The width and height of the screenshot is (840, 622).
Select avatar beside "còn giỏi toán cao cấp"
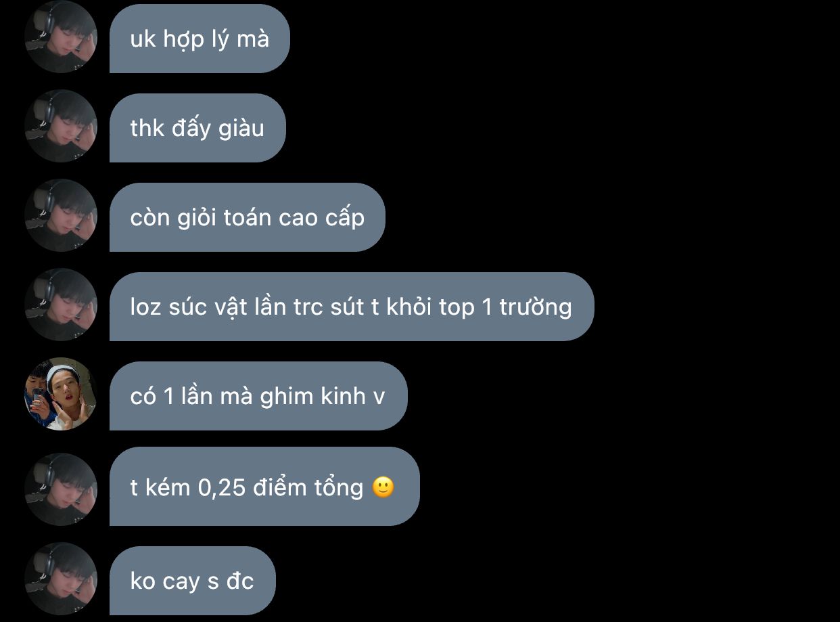click(x=61, y=216)
